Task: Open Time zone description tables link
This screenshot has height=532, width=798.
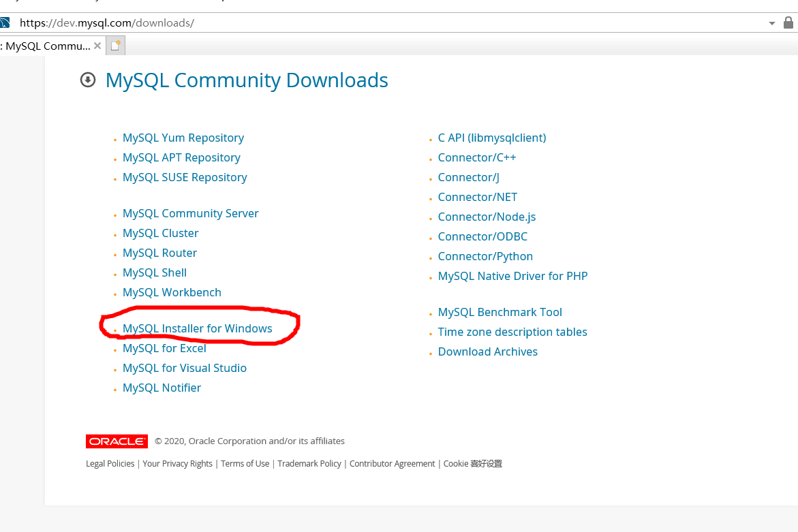Action: (x=512, y=332)
